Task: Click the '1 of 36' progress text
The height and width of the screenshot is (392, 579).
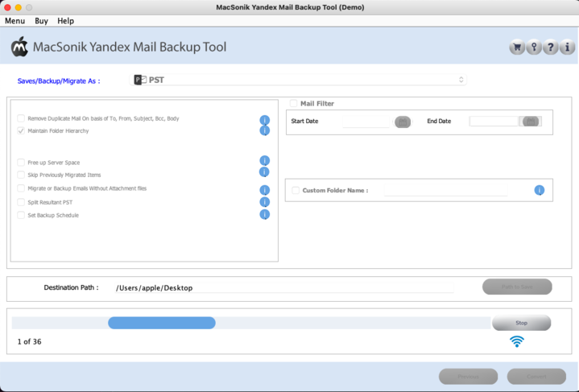Action: [x=30, y=342]
